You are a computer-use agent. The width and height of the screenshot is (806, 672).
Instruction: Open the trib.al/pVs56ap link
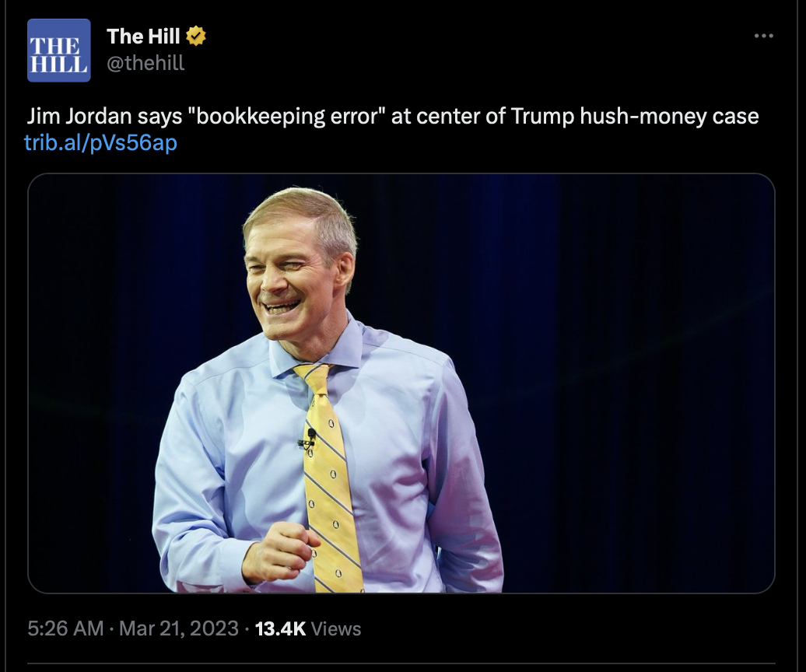(x=101, y=143)
